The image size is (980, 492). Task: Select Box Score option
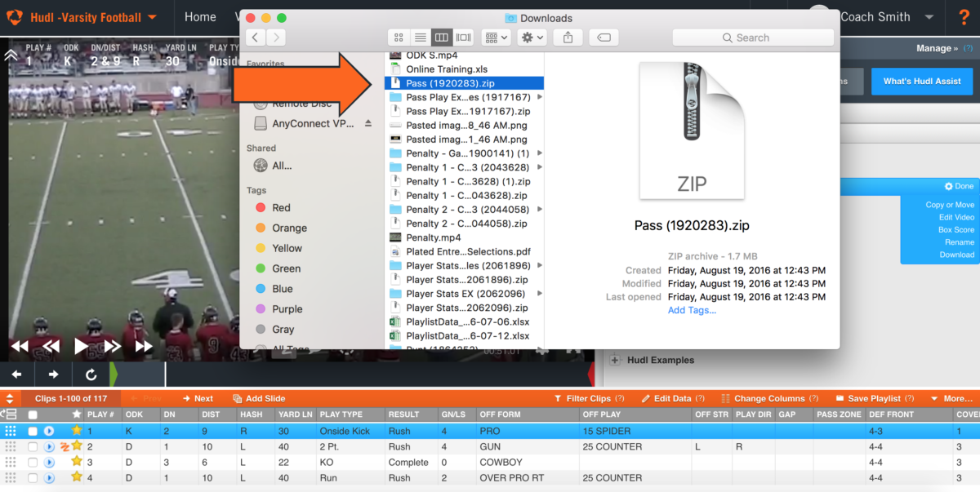click(x=956, y=230)
